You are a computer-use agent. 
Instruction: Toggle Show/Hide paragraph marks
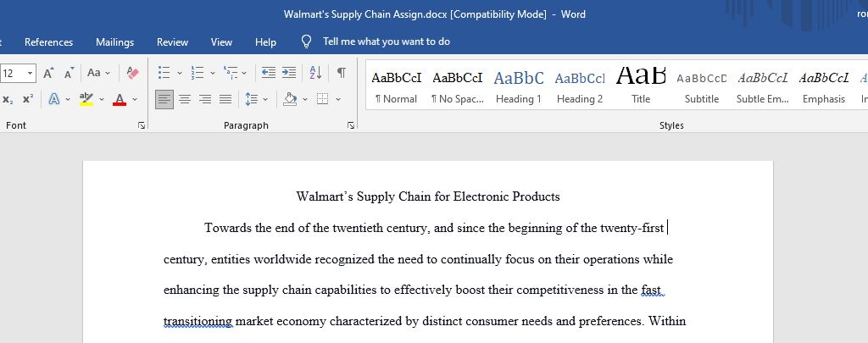coord(342,73)
